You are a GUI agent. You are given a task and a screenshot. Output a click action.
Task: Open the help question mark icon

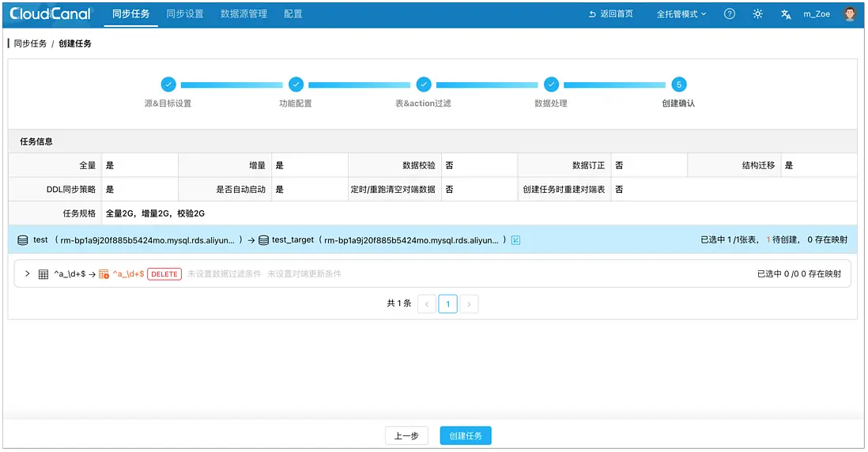point(730,14)
